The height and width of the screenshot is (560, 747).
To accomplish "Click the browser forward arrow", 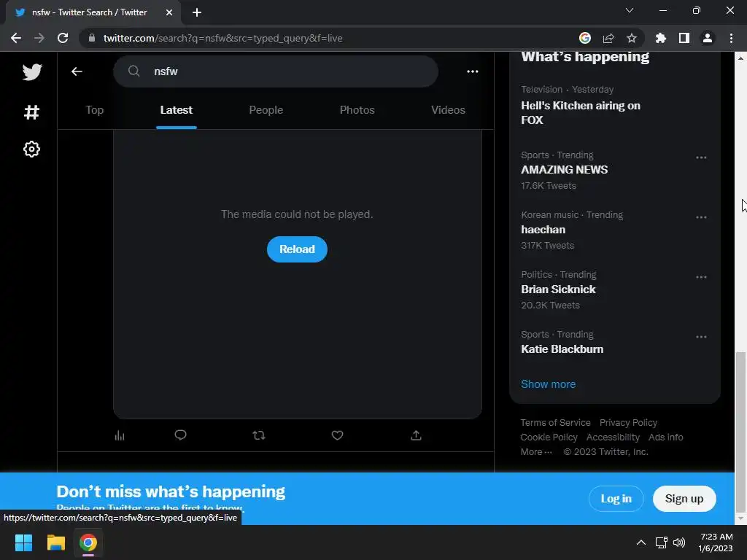I will [x=39, y=38].
